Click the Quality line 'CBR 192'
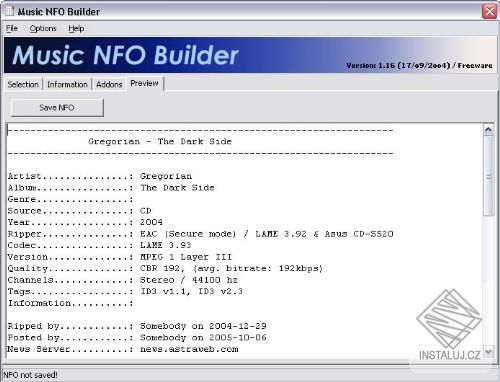 pyautogui.click(x=165, y=269)
